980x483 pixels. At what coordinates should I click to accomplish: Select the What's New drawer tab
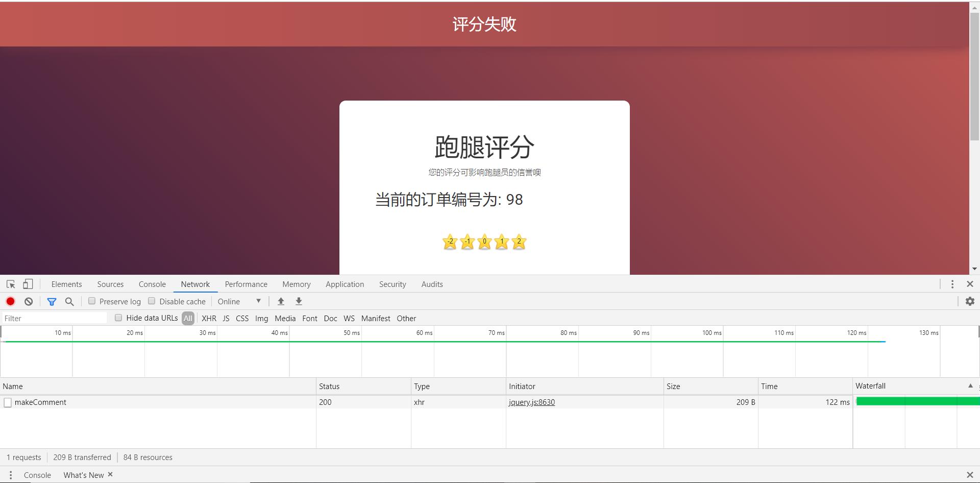click(x=84, y=475)
